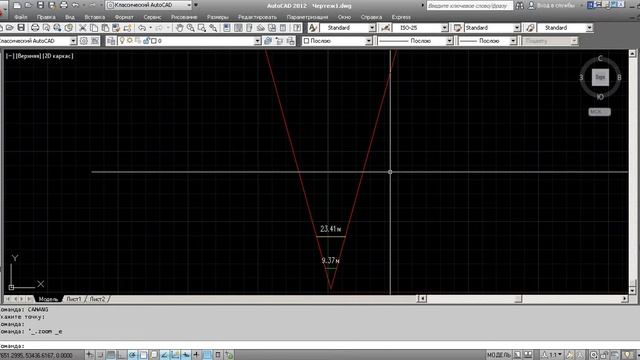Open the Файл menu

pyautogui.click(x=21, y=17)
